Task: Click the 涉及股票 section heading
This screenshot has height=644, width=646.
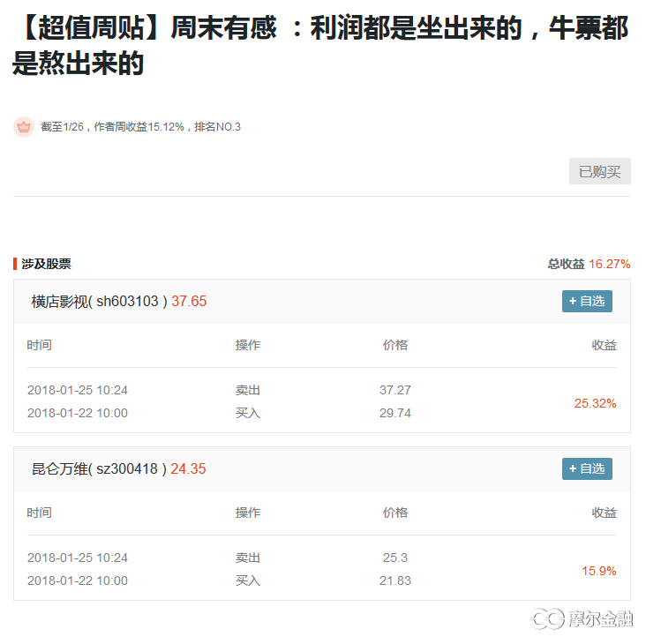Action: point(46,264)
